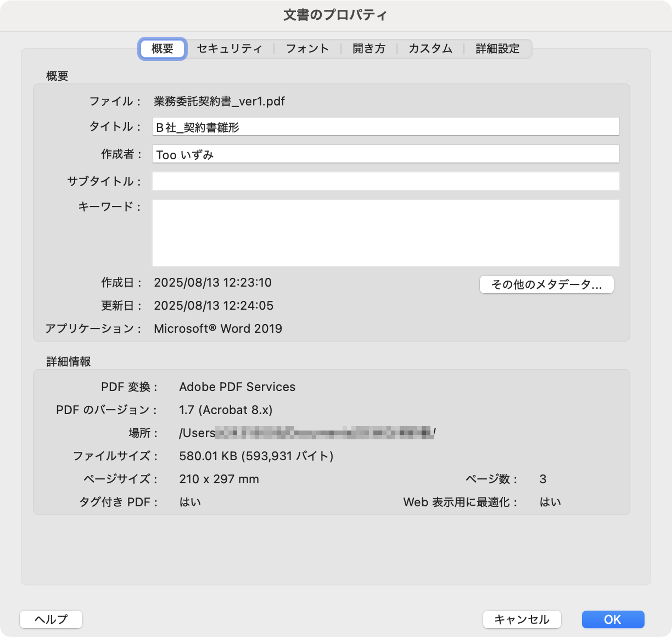Open the セキュリティ tab
This screenshot has width=672, height=637.
pos(229,48)
